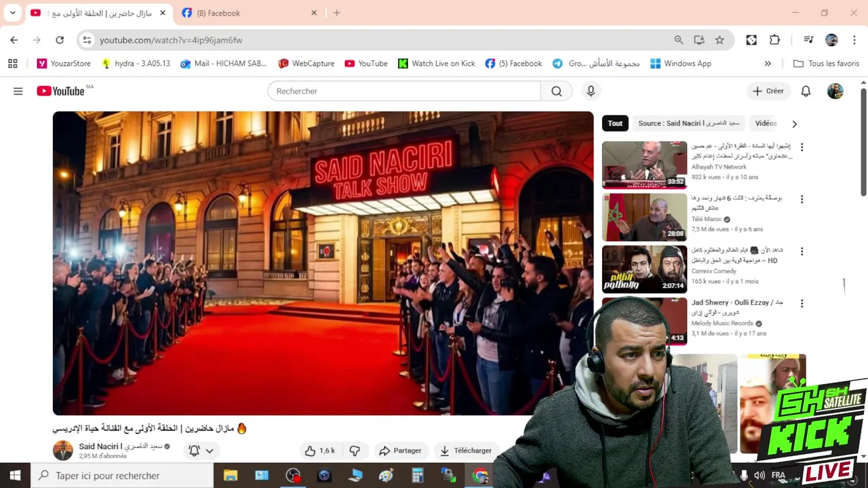Open the Windows Start menu
868x488 pixels.
(15, 476)
